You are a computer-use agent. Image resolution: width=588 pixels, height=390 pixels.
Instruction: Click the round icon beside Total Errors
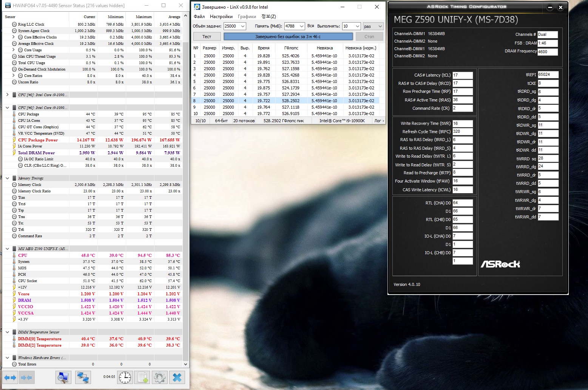14,364
